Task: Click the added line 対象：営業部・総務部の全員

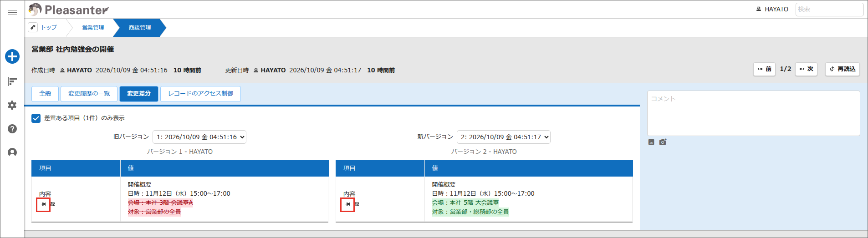Action: click(470, 212)
